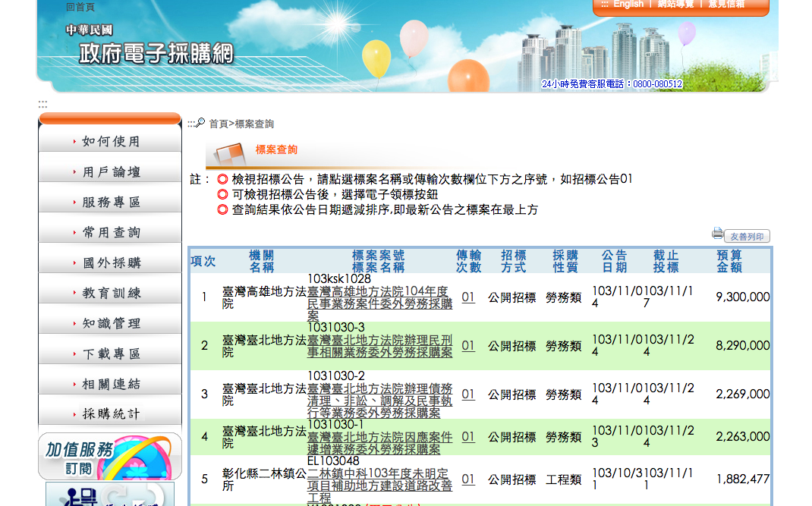The image size is (812, 506).
Task: Open the 相關連結 menu item
Action: coord(110,384)
